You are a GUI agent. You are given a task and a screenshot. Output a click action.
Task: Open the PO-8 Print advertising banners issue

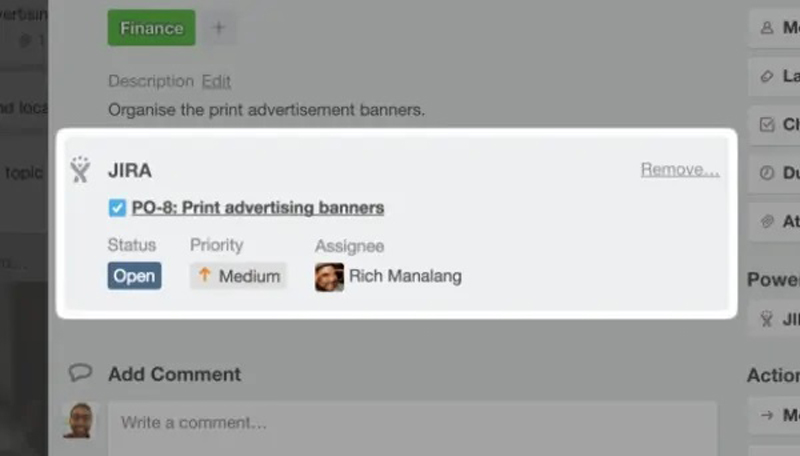tap(258, 208)
